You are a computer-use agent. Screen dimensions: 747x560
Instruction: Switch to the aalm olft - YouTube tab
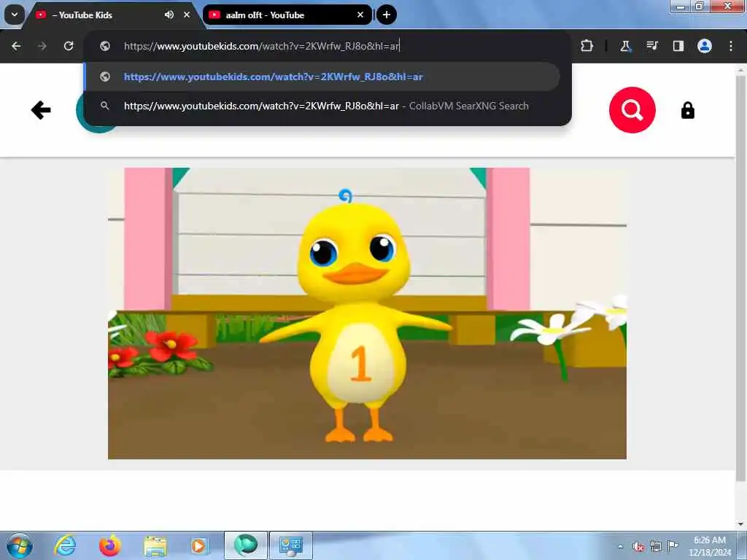tap(287, 15)
